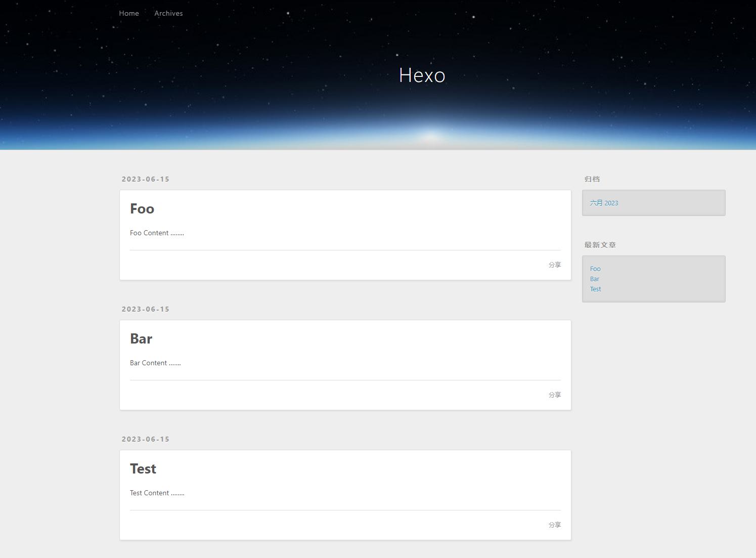Screen dimensions: 756x558
Task: Open Test in the recent posts sidebar
Action: (596, 289)
